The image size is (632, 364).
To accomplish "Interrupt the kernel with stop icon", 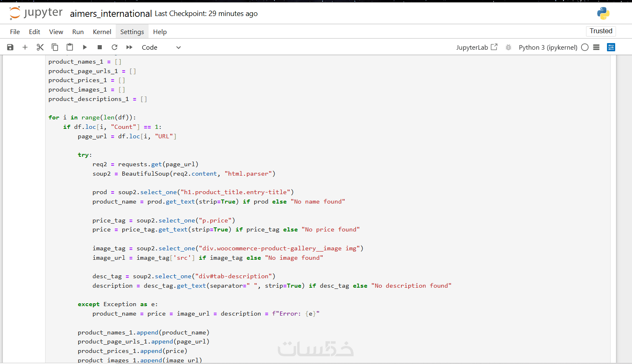I will pos(100,47).
